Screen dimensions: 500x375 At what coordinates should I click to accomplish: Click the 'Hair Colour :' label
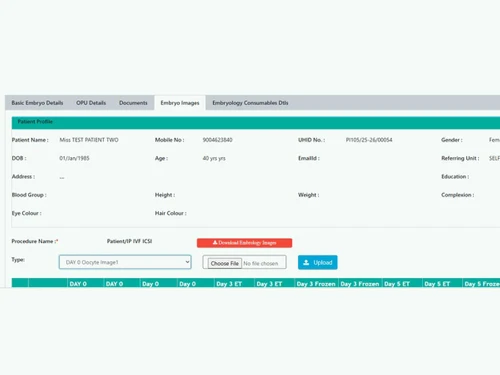tap(170, 213)
